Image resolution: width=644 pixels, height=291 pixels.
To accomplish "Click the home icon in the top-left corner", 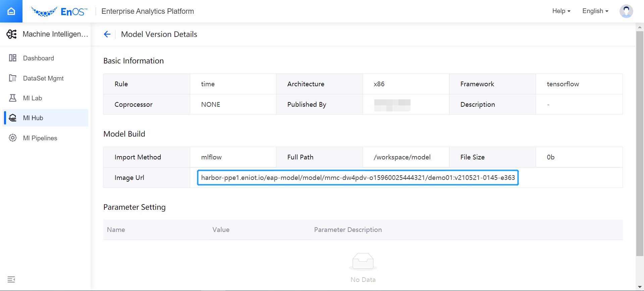I will click(11, 11).
